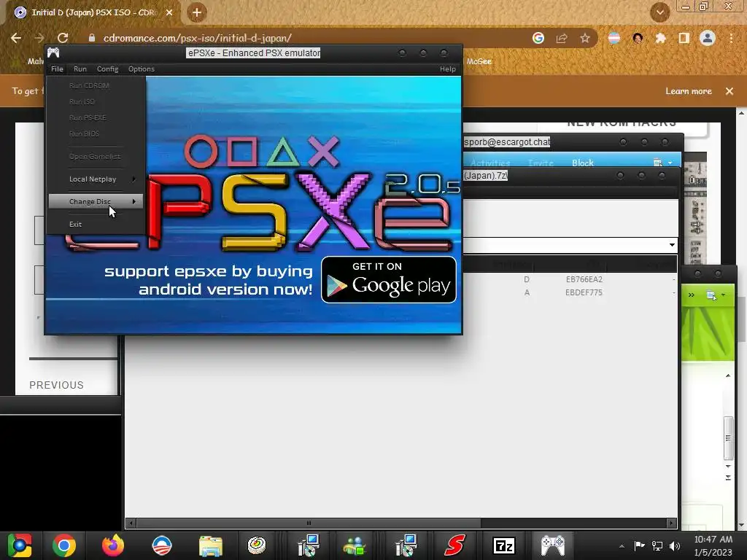This screenshot has width=747, height=560.
Task: Open Chrome from the taskbar
Action: click(64, 545)
